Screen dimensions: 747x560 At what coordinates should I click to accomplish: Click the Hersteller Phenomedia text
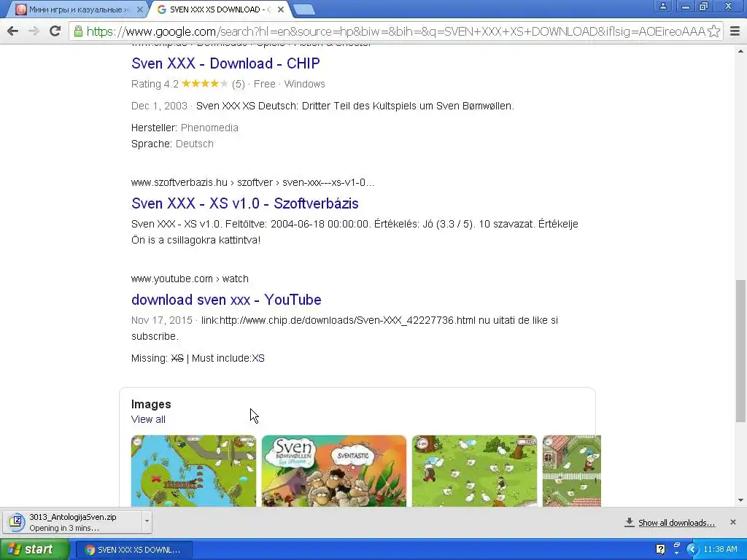point(185,128)
